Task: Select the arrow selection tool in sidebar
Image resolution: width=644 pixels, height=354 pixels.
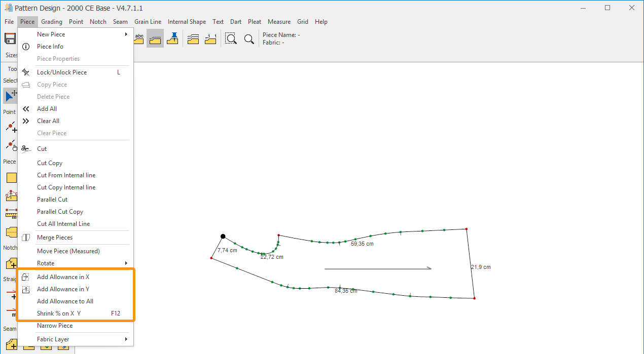Action: (x=11, y=95)
